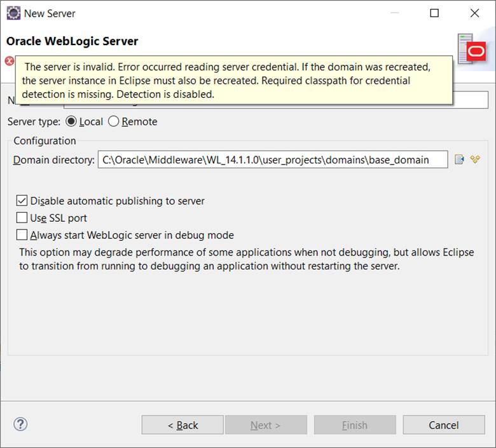
Task: Click the create new domain icon
Action: click(475, 159)
